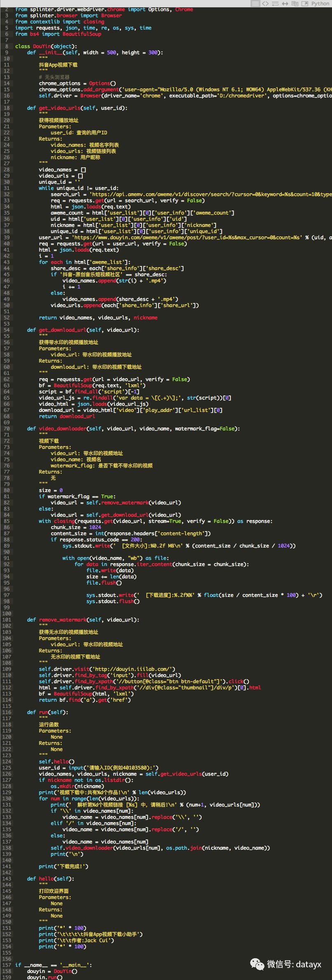The image size is (332, 980).
Task: Click 'os.mkdir(nickname)' line
Action: [77, 786]
